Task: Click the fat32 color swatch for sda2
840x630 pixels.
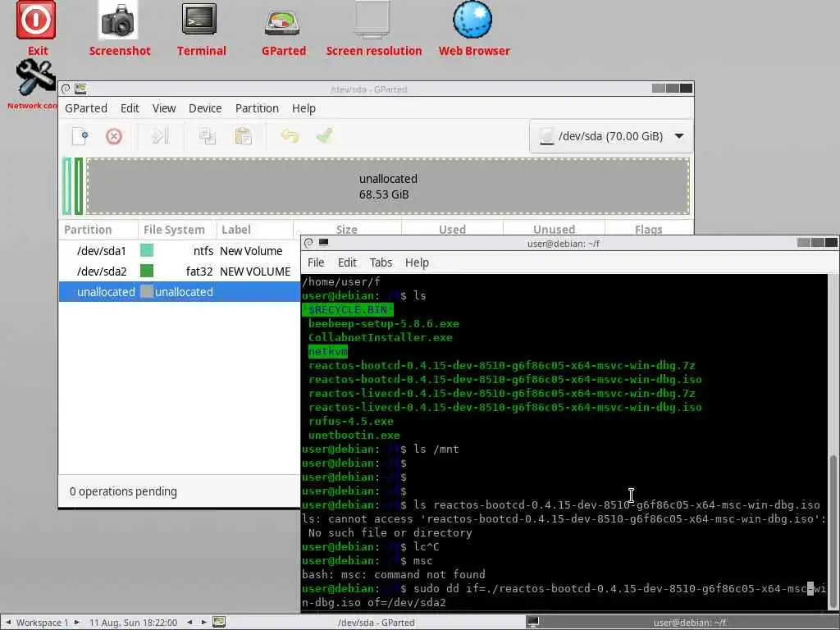Action: pyautogui.click(x=147, y=271)
